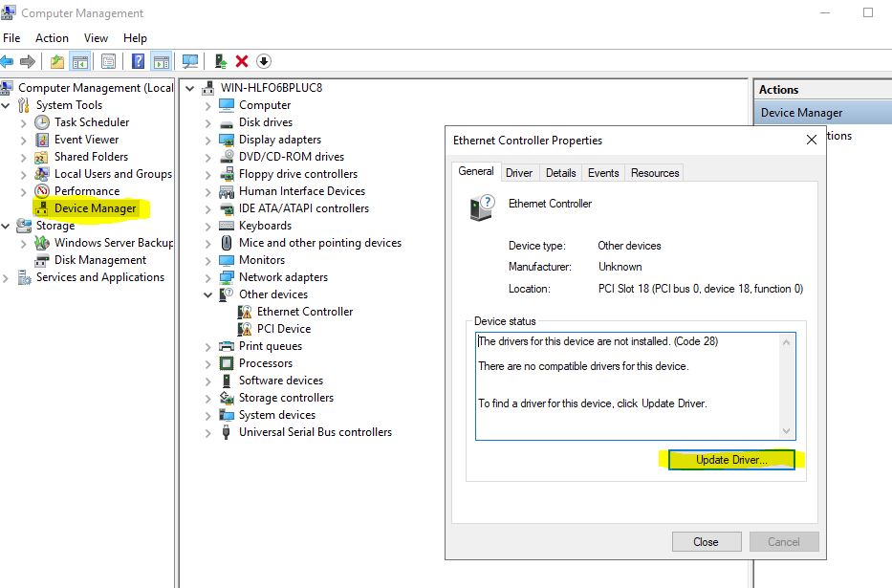Screen dimensions: 892x588
Task: Select the Performance icon
Action: coord(42,191)
